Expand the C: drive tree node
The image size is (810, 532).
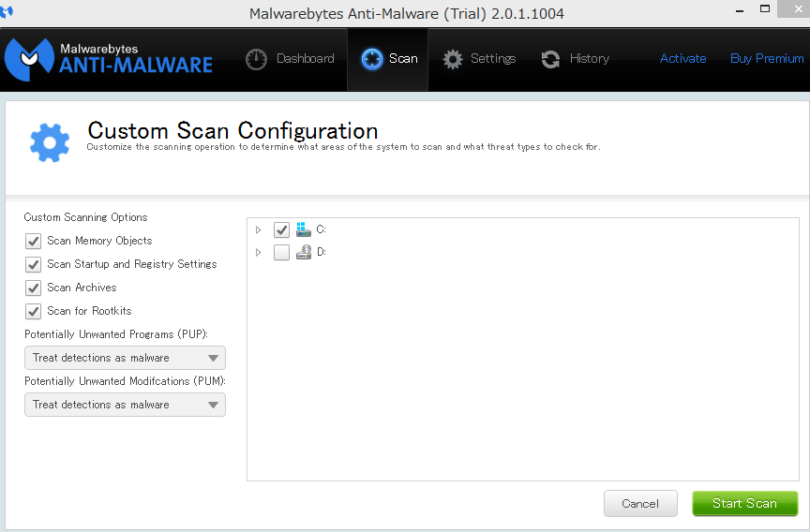259,230
